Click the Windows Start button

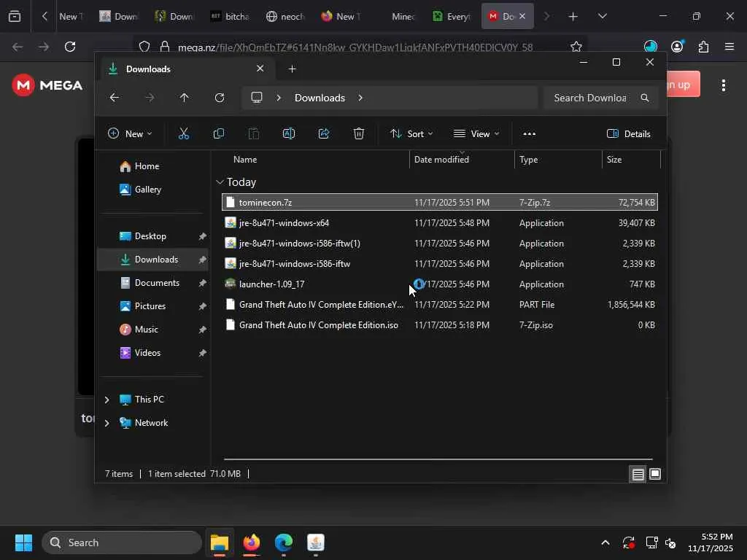pos(23,542)
